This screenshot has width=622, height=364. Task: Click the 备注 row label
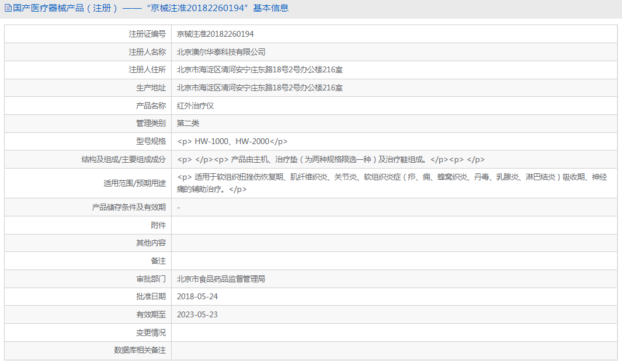(x=158, y=261)
